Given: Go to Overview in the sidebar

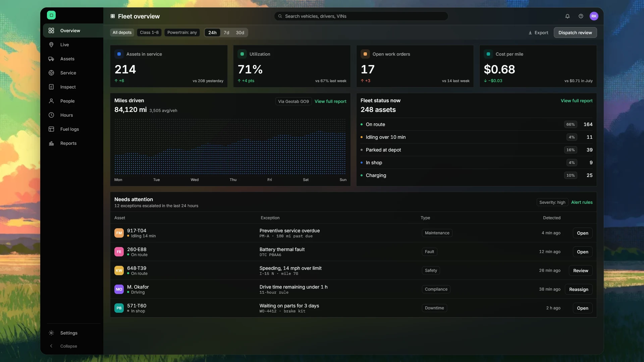Looking at the screenshot, I should pos(73,31).
